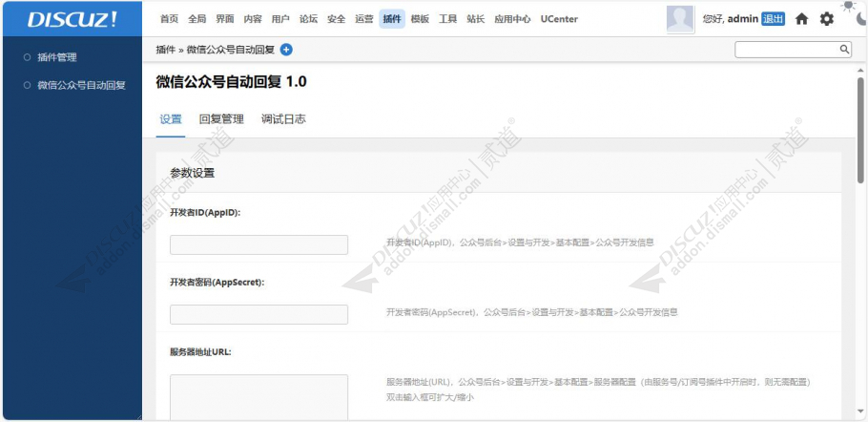The image size is (868, 422).
Task: Select the 插件 menu item
Action: tap(392, 19)
